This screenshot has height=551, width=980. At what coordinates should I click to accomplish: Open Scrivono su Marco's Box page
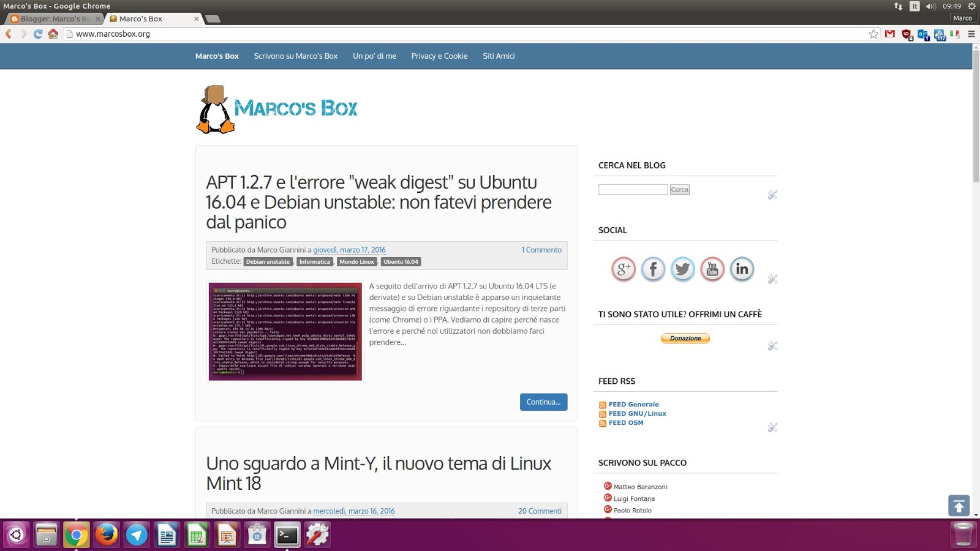296,56
